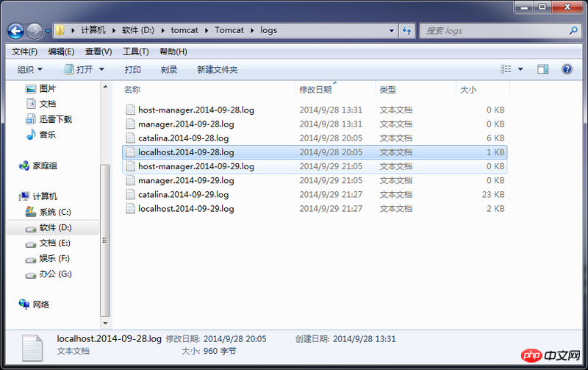The width and height of the screenshot is (588, 370).
Task: Click navigation pane scrollbar down arrow
Action: tap(105, 323)
